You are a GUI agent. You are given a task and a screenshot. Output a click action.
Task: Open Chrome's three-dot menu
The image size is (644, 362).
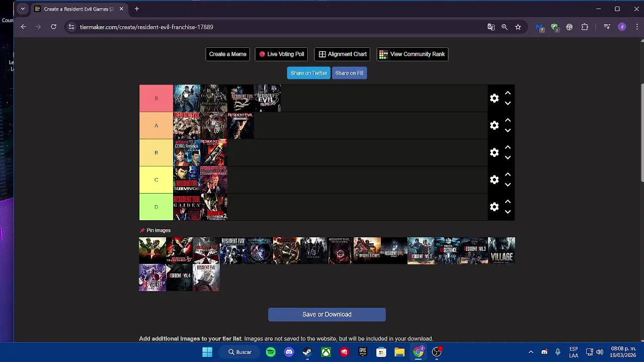pos(636,27)
